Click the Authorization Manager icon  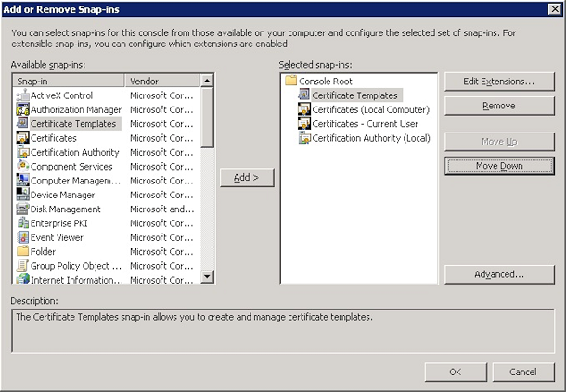point(22,109)
